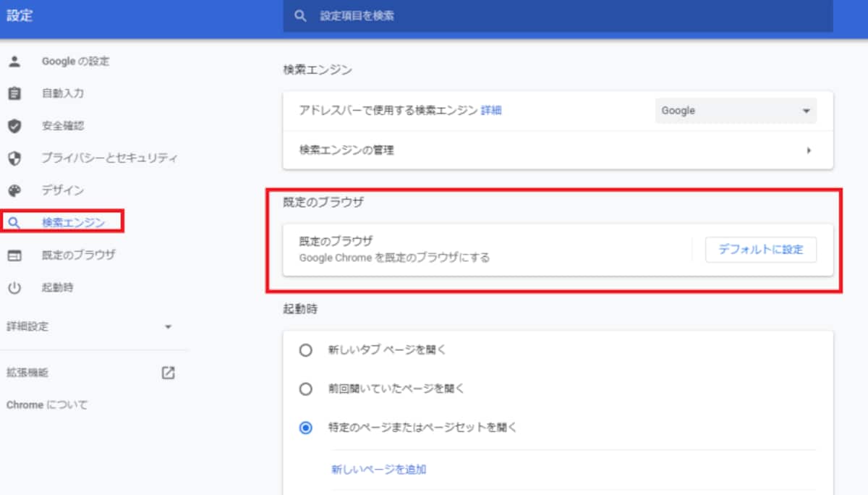Select 特定のページまたはページセットを開く radio button
Image resolution: width=868 pixels, height=495 pixels.
tap(306, 428)
